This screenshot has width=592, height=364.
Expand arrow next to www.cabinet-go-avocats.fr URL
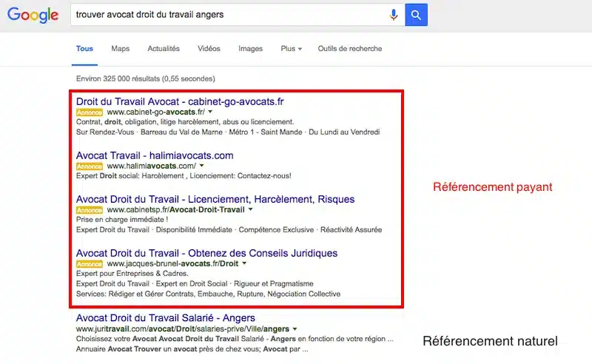(211, 112)
